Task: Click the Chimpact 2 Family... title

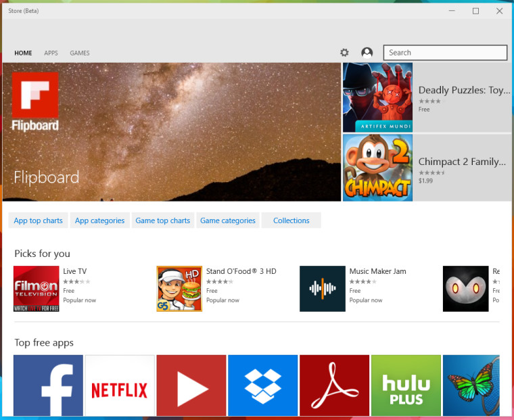Action: pyautogui.click(x=462, y=162)
